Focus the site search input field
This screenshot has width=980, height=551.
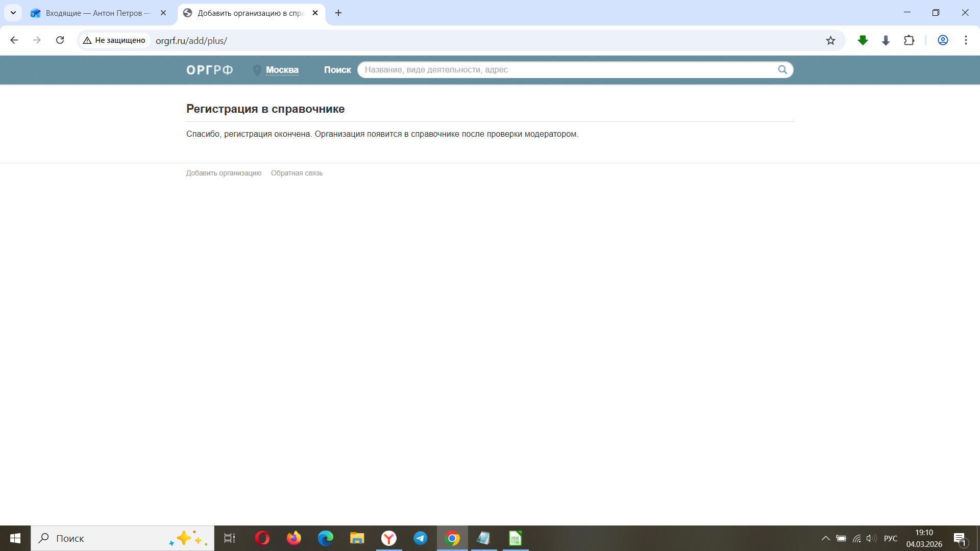coord(567,70)
